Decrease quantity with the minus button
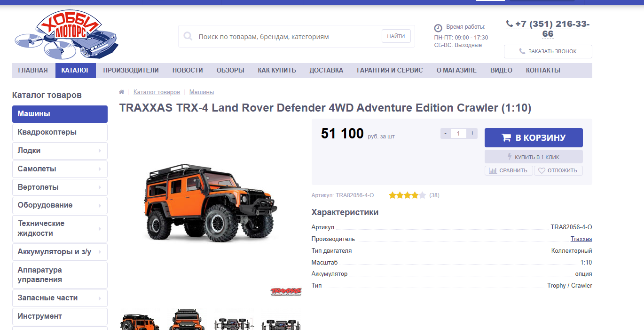This screenshot has height=330, width=644. (x=446, y=133)
